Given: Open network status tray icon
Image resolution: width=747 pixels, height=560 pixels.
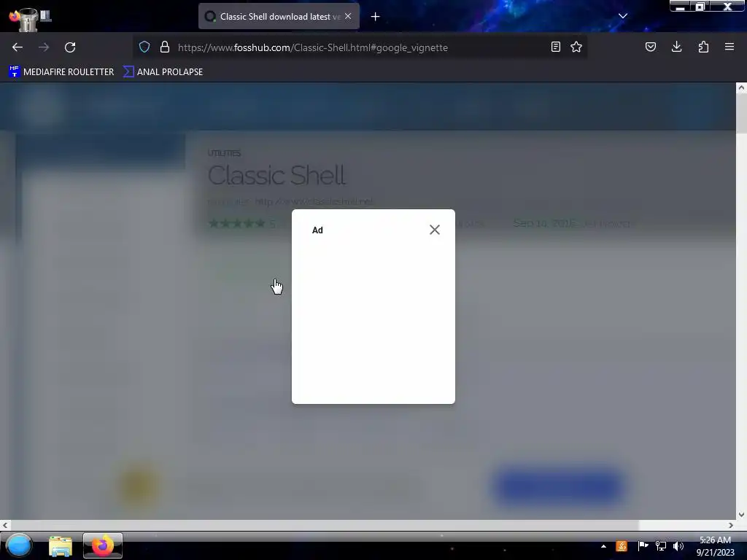Looking at the screenshot, I should click(661, 546).
